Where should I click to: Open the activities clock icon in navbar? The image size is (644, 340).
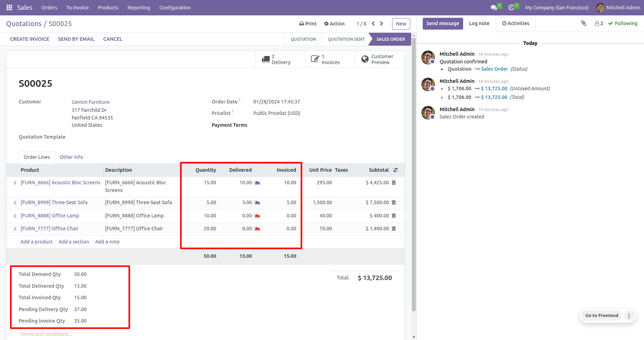point(511,7)
